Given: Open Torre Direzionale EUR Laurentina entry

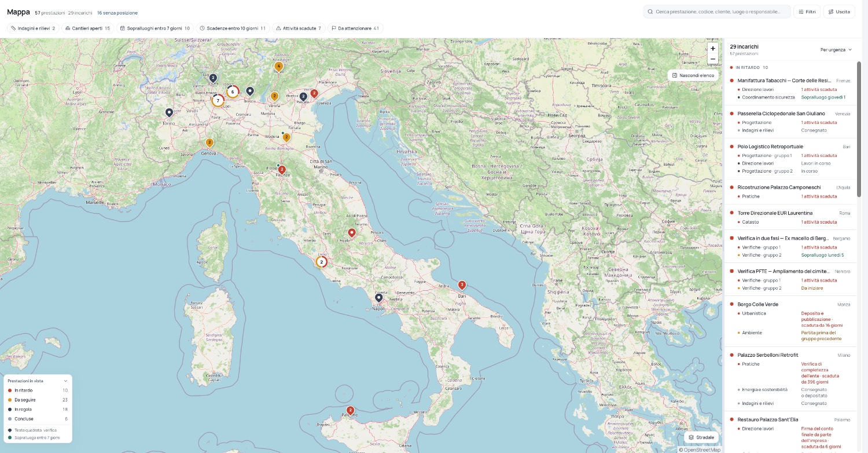Looking at the screenshot, I should (775, 213).
